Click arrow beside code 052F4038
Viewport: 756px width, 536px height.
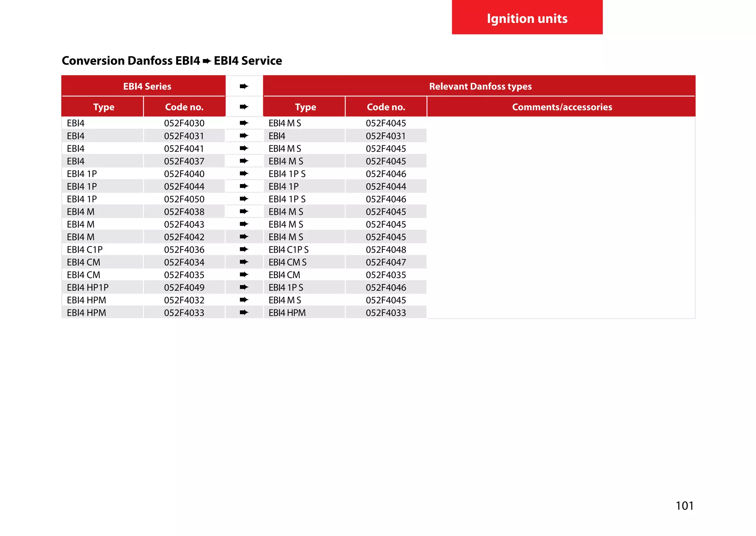point(244,211)
